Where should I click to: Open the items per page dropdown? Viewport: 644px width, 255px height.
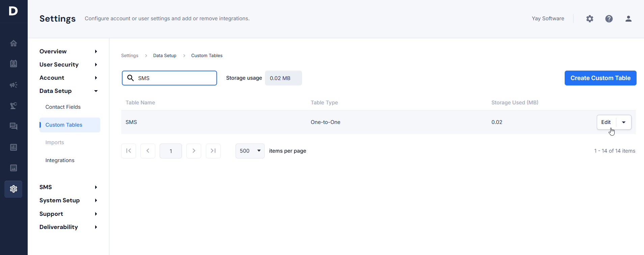click(x=250, y=151)
